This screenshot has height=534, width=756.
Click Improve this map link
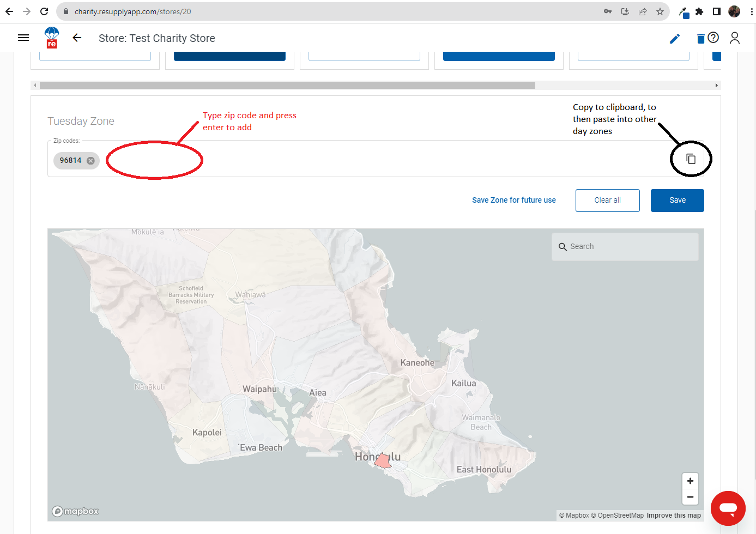[674, 515]
